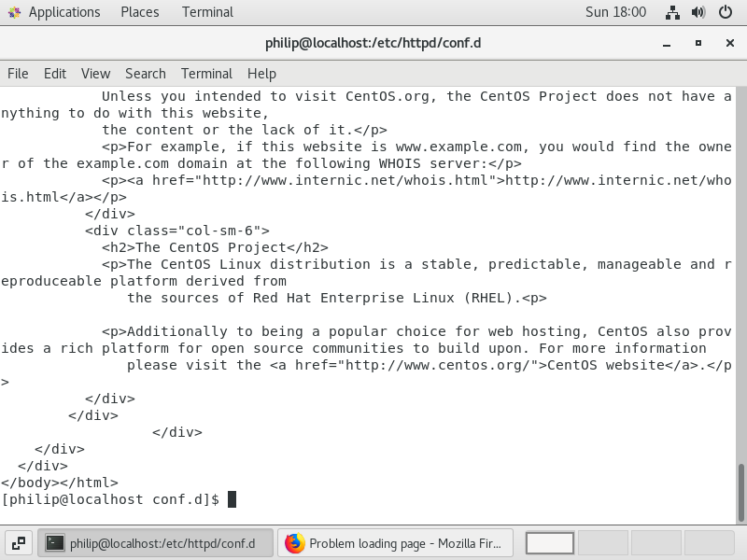Open the power menu icon
The width and height of the screenshot is (747, 560).
tap(726, 12)
